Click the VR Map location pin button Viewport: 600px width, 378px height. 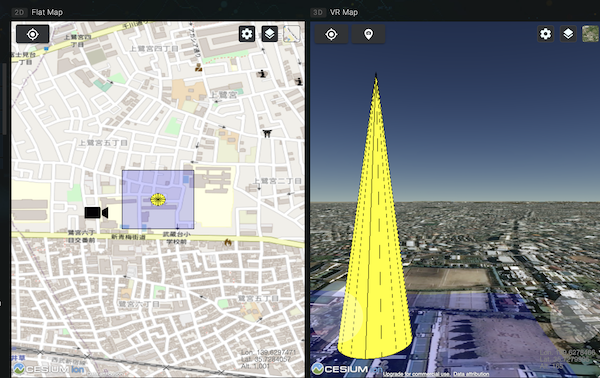(x=368, y=34)
